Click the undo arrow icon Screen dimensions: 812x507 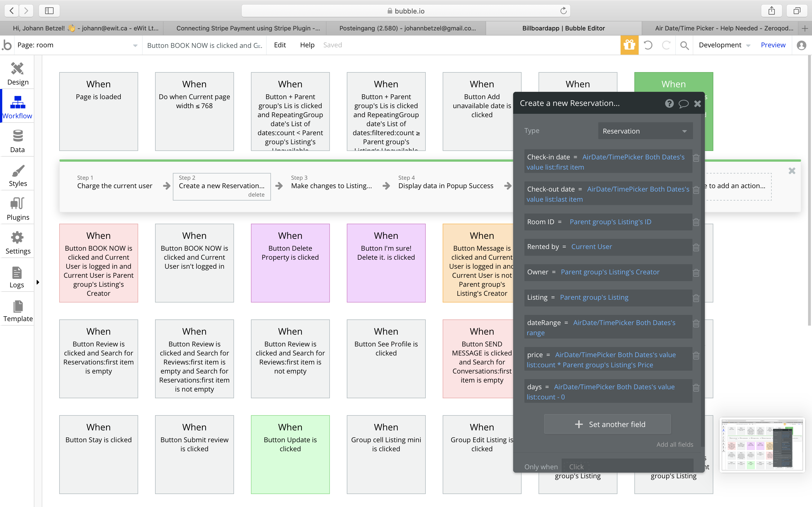(x=648, y=45)
